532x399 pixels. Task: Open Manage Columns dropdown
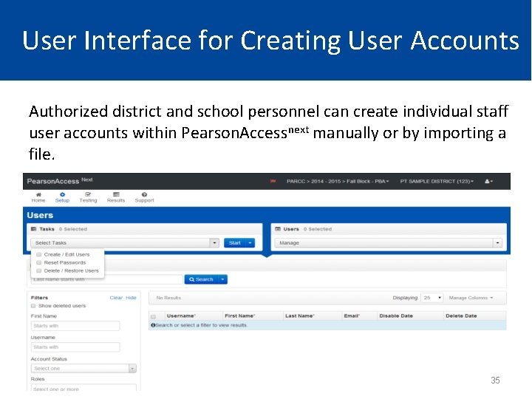click(471, 298)
